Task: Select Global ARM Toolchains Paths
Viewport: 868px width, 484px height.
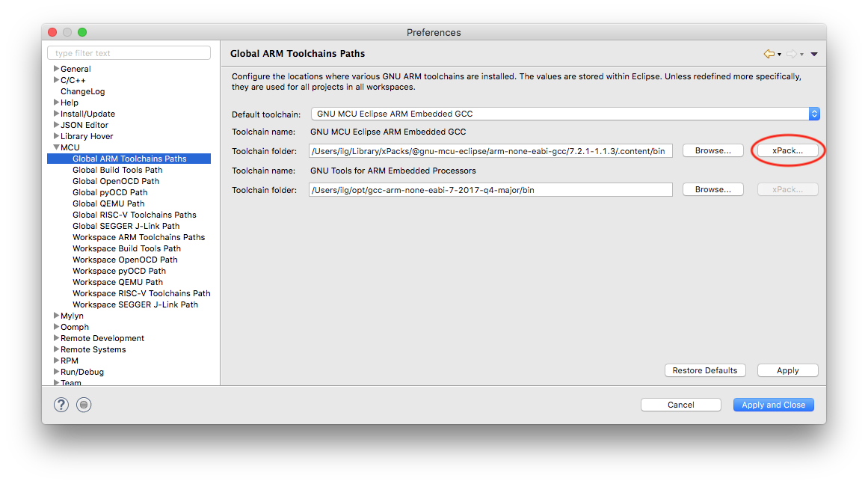Action: [129, 159]
